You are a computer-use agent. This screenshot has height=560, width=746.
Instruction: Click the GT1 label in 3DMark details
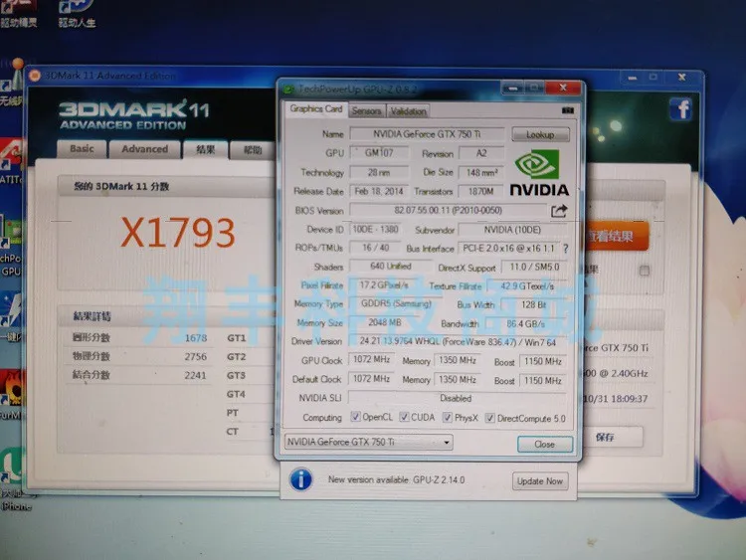(x=236, y=338)
